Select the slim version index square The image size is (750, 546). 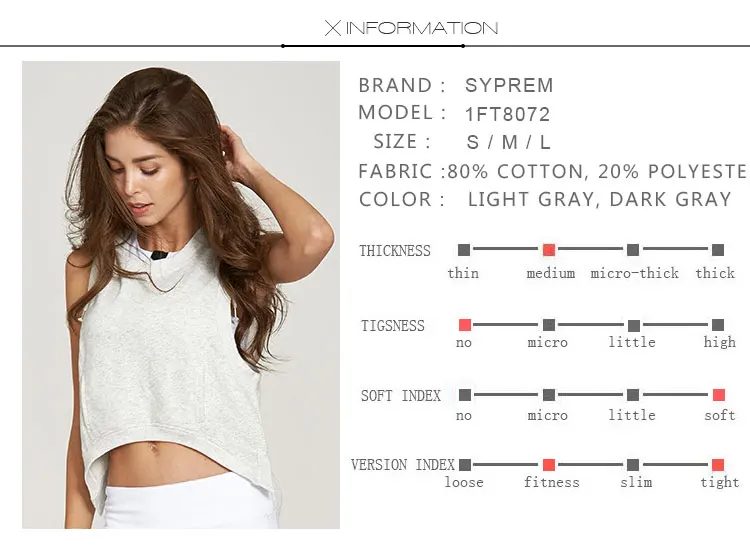pos(633,465)
